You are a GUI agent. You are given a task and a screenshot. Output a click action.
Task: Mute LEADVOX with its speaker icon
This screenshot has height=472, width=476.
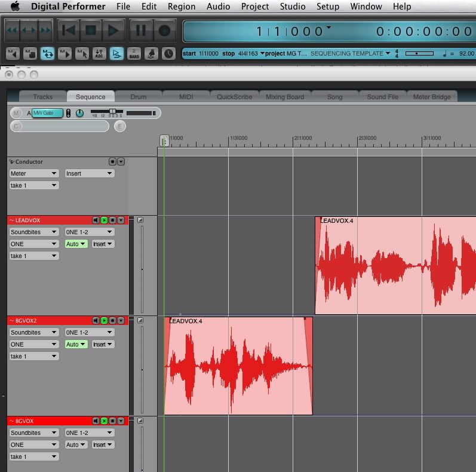[x=96, y=220]
